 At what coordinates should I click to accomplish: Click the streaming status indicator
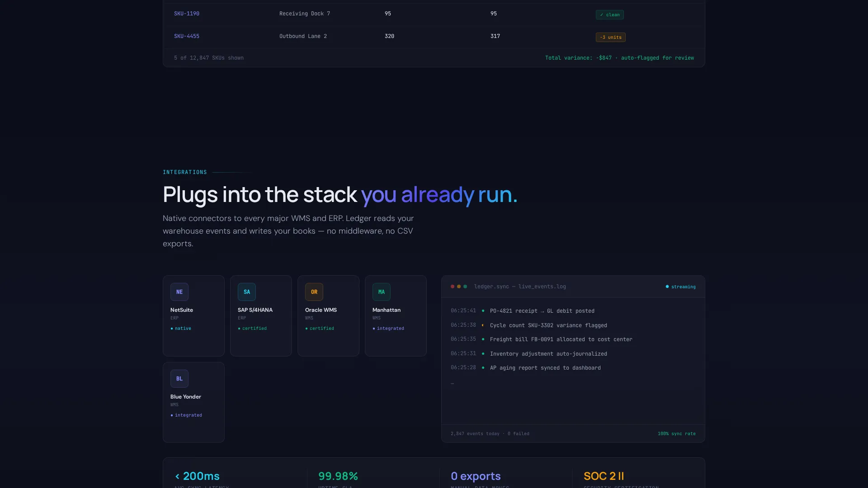click(680, 287)
